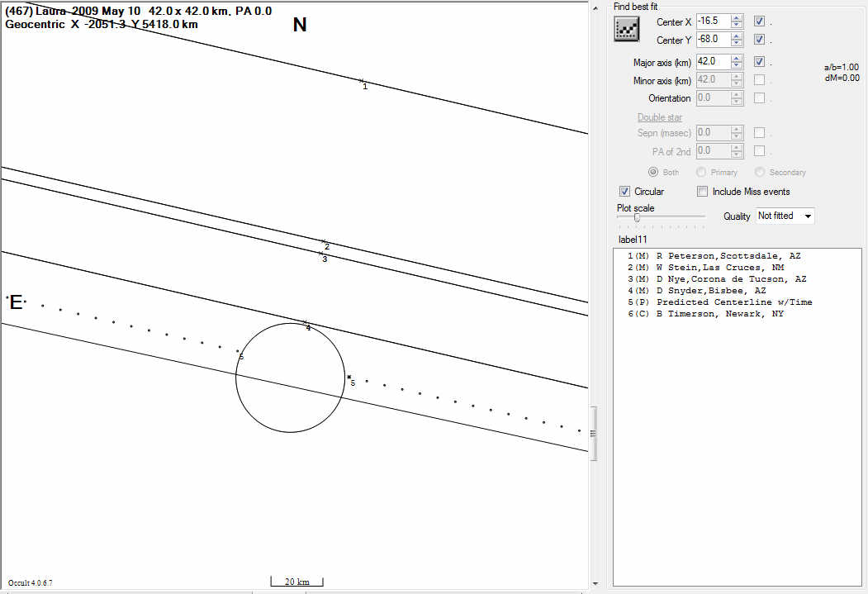Increase Major axis value with up arrow
The width and height of the screenshot is (868, 594).
click(x=737, y=58)
